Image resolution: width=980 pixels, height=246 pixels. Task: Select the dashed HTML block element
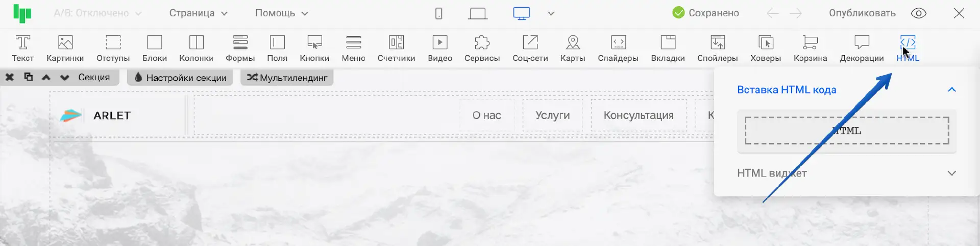846,131
